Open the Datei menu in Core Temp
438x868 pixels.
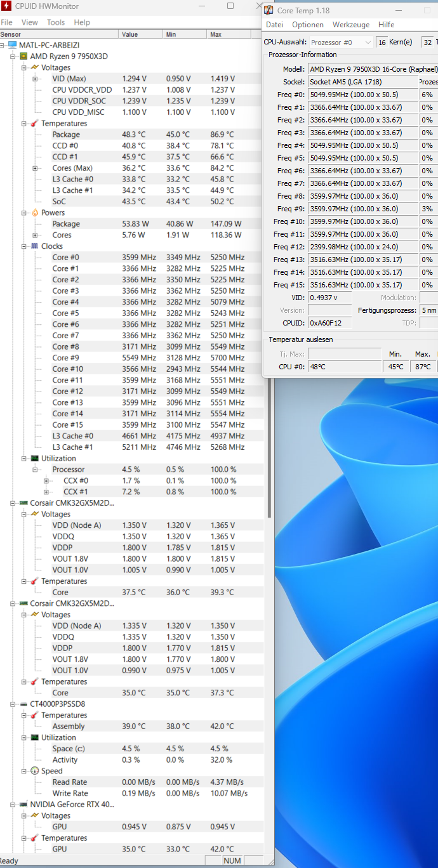pos(274,25)
